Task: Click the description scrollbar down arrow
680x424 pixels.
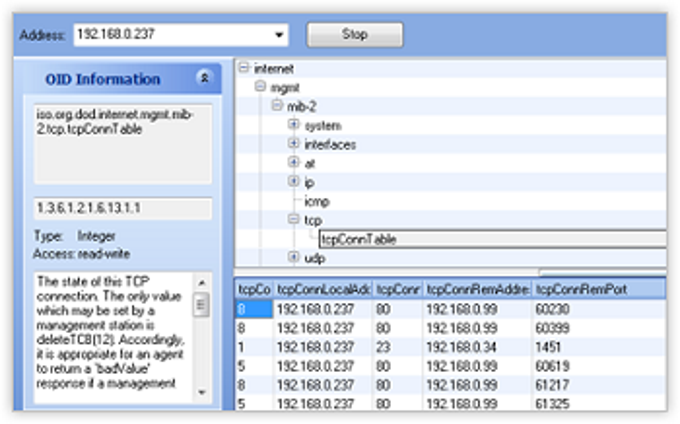Action: (201, 393)
